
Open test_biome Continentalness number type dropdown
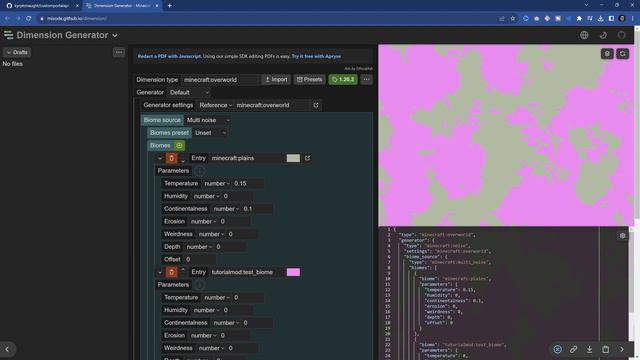click(x=226, y=323)
